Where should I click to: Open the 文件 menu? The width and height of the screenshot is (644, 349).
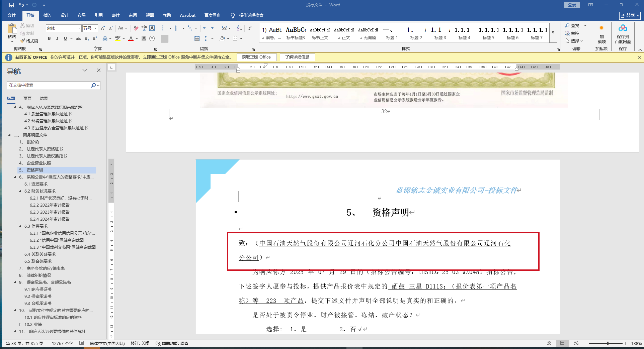(x=12, y=15)
